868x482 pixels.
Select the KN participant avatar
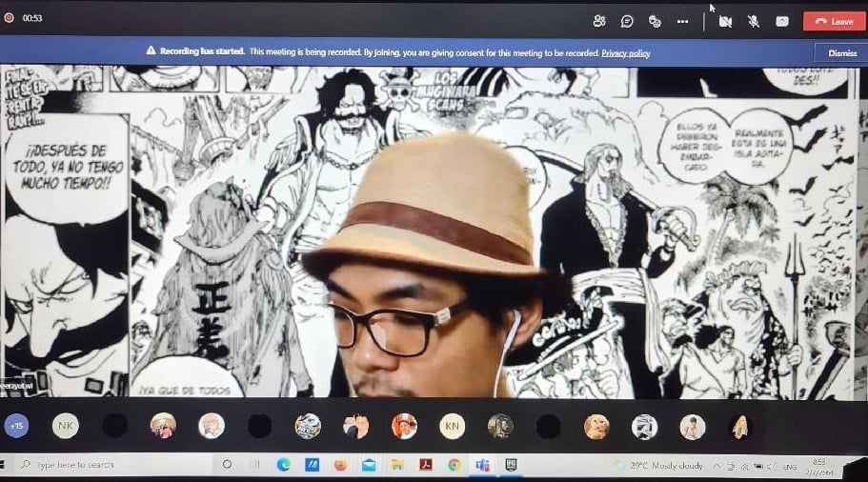coord(452,426)
